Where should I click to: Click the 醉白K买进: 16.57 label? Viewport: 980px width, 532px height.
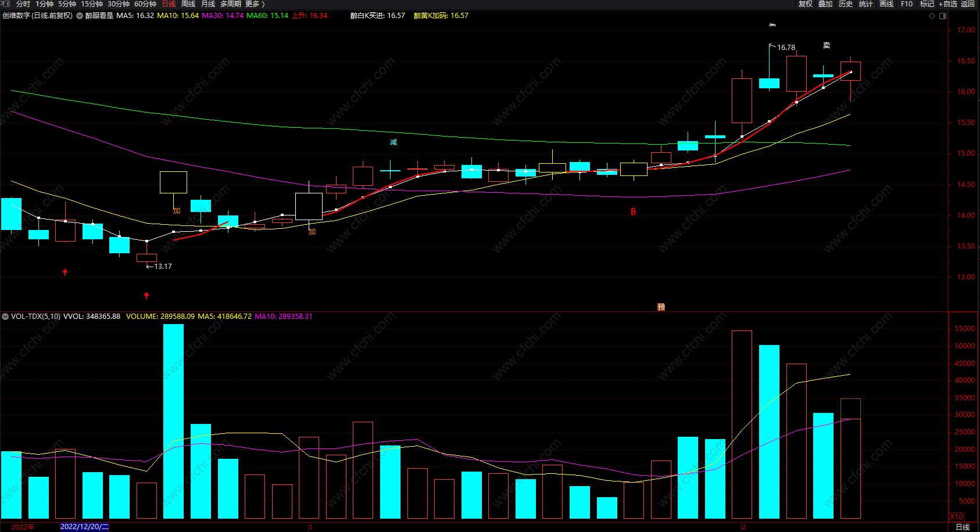(378, 16)
